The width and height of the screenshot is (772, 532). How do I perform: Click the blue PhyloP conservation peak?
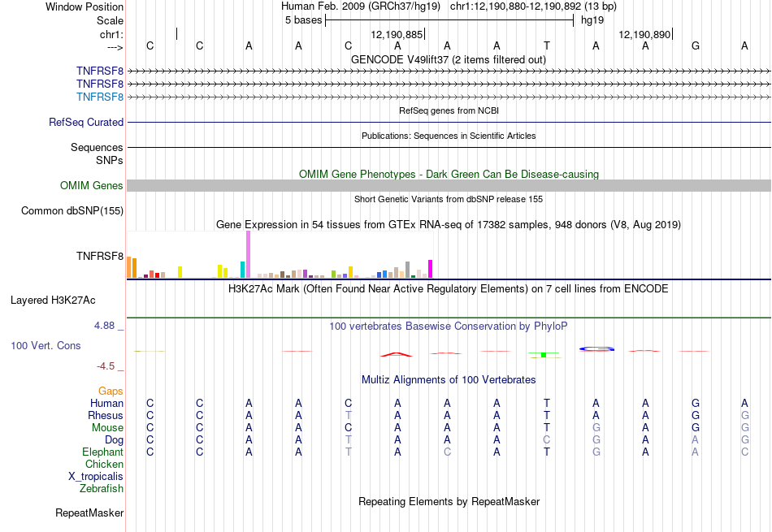click(596, 349)
